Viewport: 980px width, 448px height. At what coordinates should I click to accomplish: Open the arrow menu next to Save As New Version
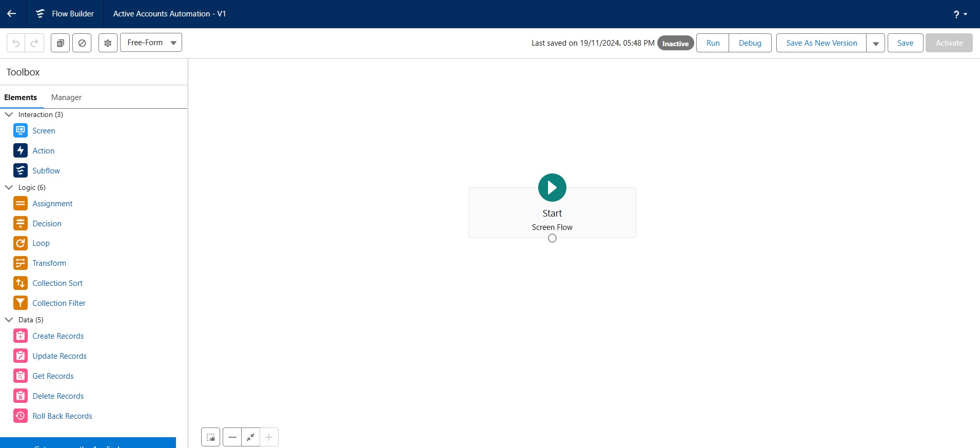875,43
